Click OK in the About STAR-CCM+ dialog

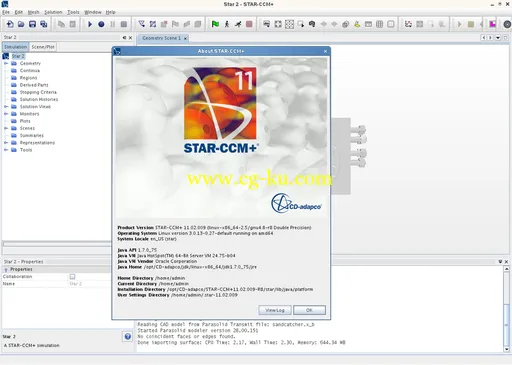click(309, 310)
